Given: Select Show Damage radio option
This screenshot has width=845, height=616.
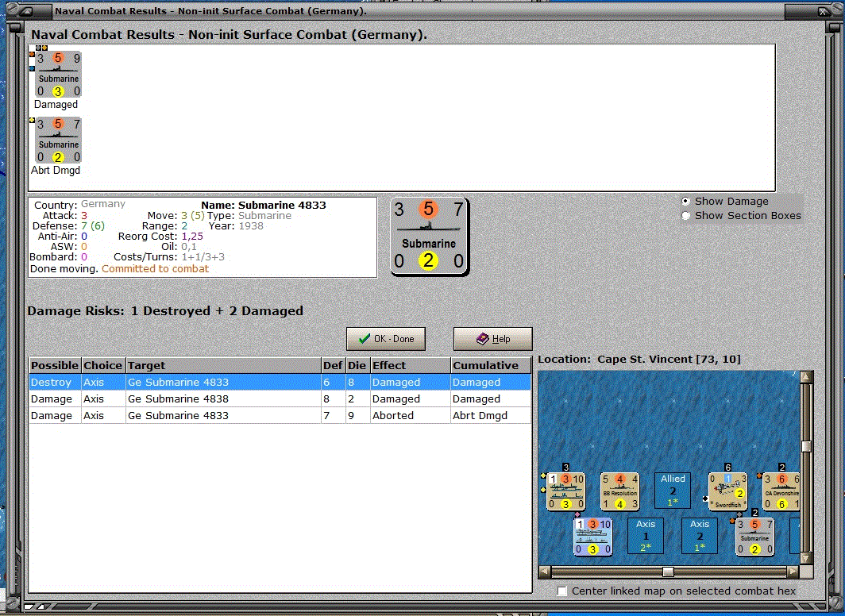Looking at the screenshot, I should coord(685,202).
